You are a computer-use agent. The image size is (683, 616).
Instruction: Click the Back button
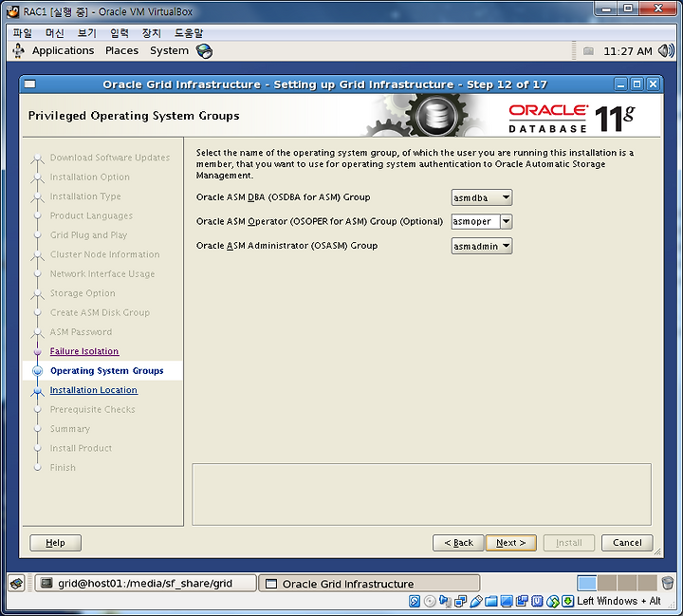pos(458,543)
